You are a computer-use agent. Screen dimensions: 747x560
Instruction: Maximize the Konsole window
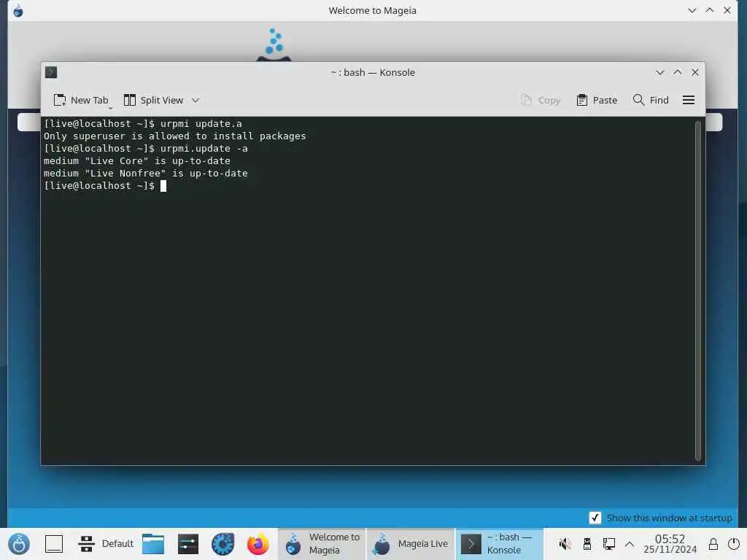point(678,72)
